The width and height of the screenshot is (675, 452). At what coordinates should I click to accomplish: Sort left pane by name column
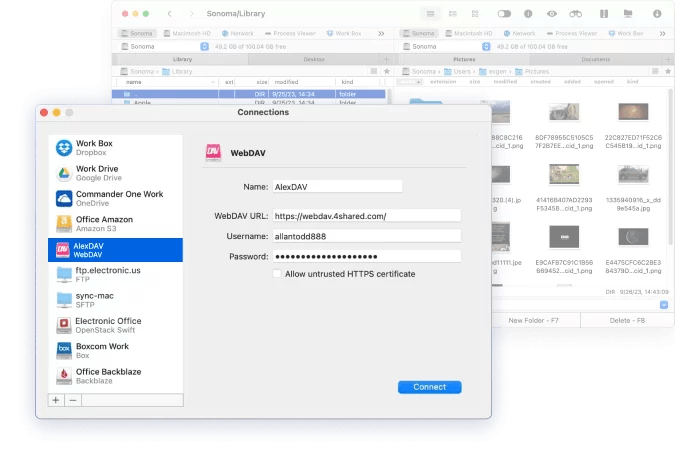click(x=167, y=82)
